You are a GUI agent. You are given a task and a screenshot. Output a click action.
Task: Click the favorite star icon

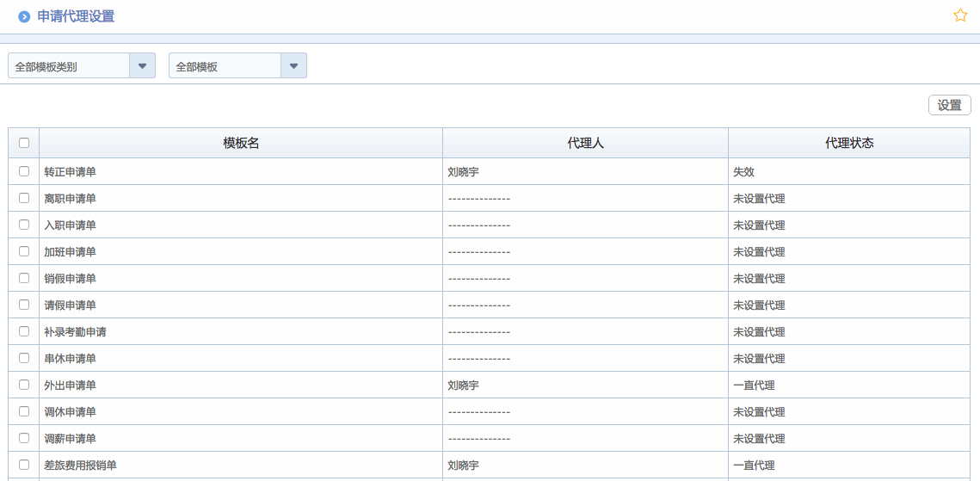coord(960,15)
